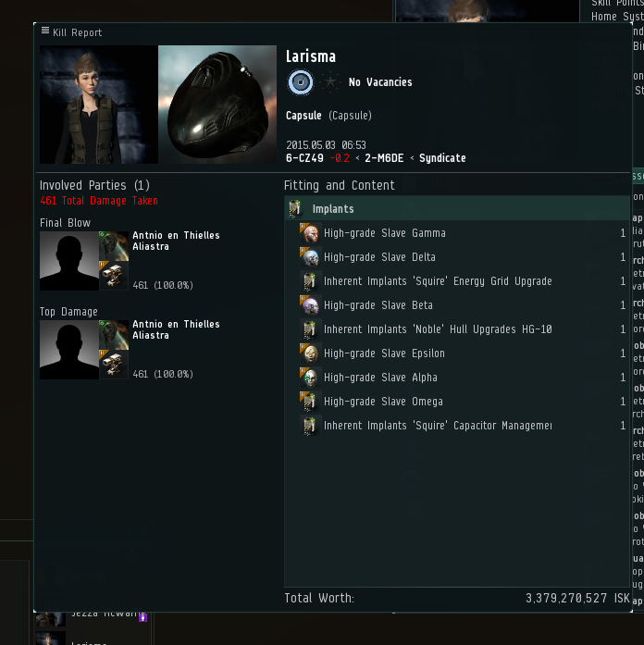Viewport: 644px width, 645px height.
Task: Click the 461 Total Damage Taken text
Action: pos(99,201)
